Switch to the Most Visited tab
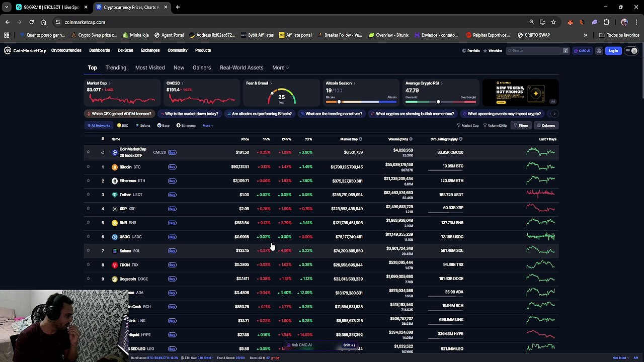The image size is (644, 362). [x=150, y=68]
